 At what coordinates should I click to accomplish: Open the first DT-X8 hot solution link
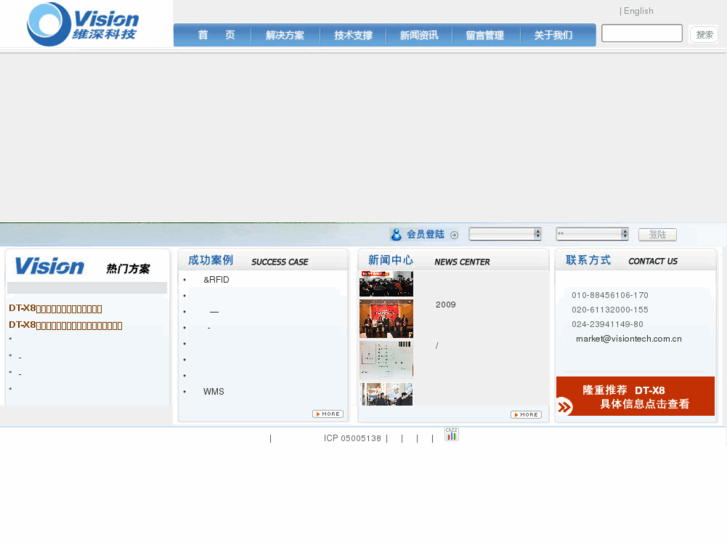point(55,308)
